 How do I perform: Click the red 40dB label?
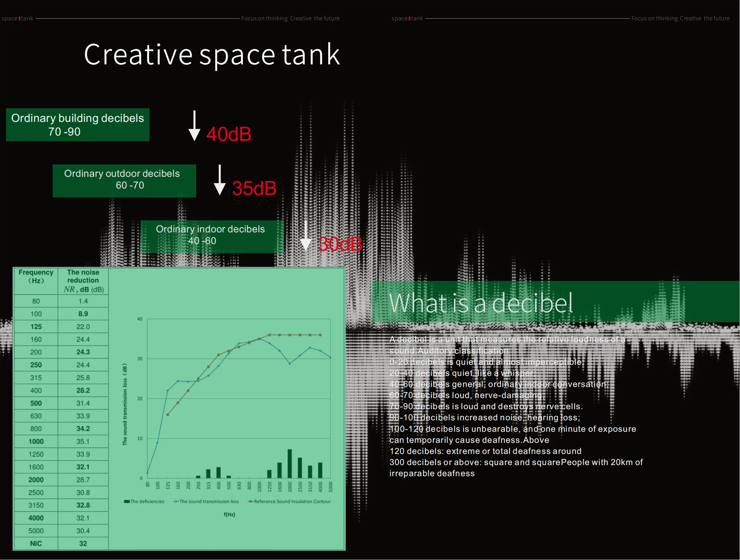click(x=229, y=135)
